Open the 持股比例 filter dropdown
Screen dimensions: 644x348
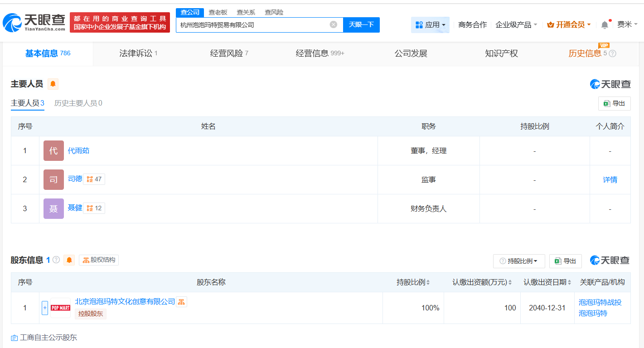click(x=518, y=261)
